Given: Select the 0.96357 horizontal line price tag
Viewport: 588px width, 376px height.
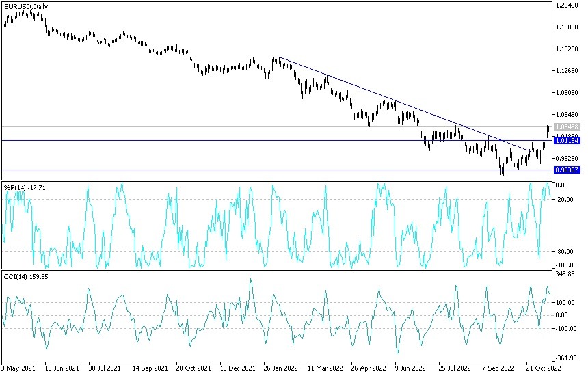Looking at the screenshot, I should (x=567, y=170).
